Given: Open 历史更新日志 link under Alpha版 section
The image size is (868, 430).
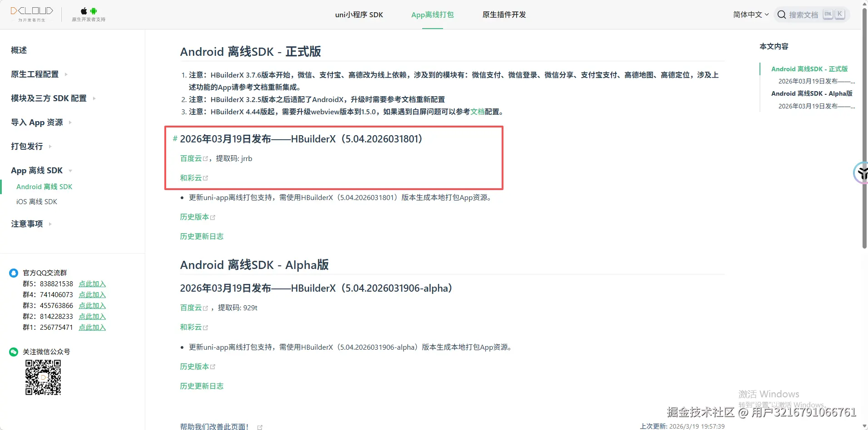Looking at the screenshot, I should click(x=202, y=386).
